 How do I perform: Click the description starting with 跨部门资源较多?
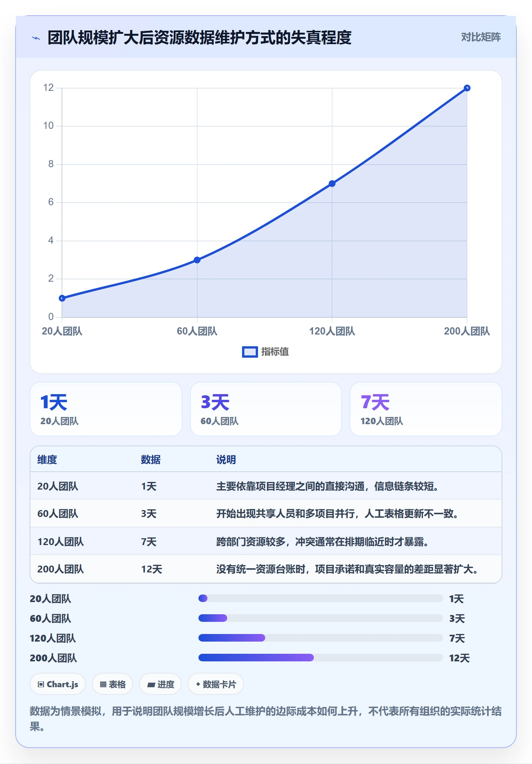323,542
